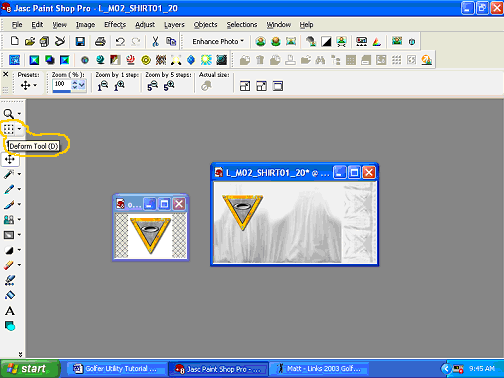Screen dimensions: 504x378
Task: Open the Adjust menu
Action: click(x=145, y=25)
